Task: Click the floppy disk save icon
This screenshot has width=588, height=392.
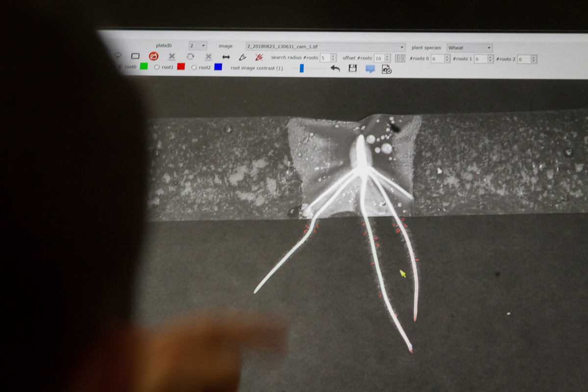Action: click(x=352, y=69)
